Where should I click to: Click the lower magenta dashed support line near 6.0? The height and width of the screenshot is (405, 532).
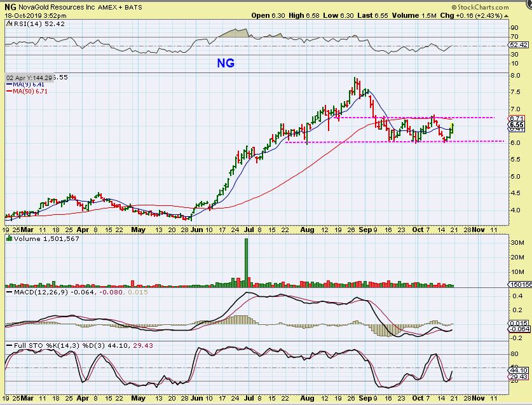395,142
